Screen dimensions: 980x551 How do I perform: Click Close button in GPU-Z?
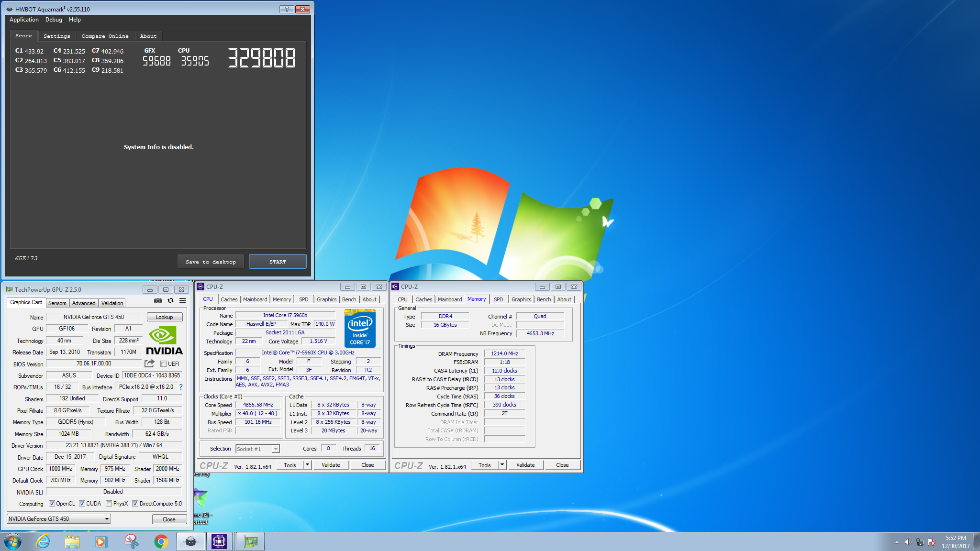169,519
